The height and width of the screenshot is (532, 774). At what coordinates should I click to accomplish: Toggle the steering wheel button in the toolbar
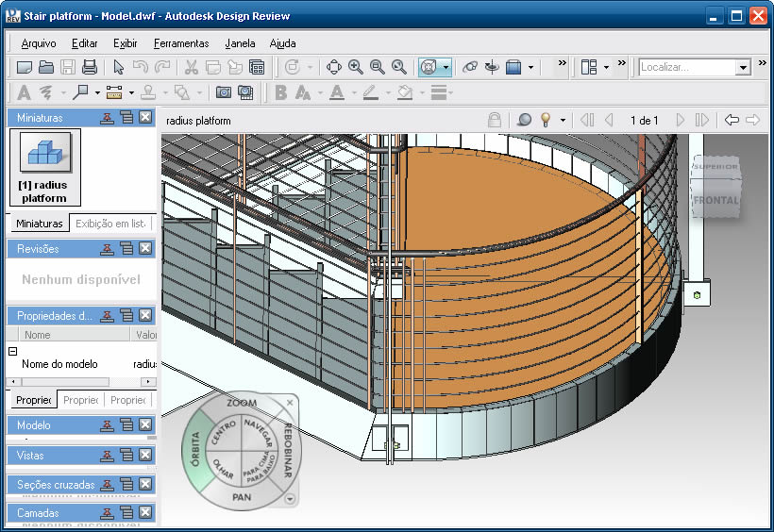[429, 67]
